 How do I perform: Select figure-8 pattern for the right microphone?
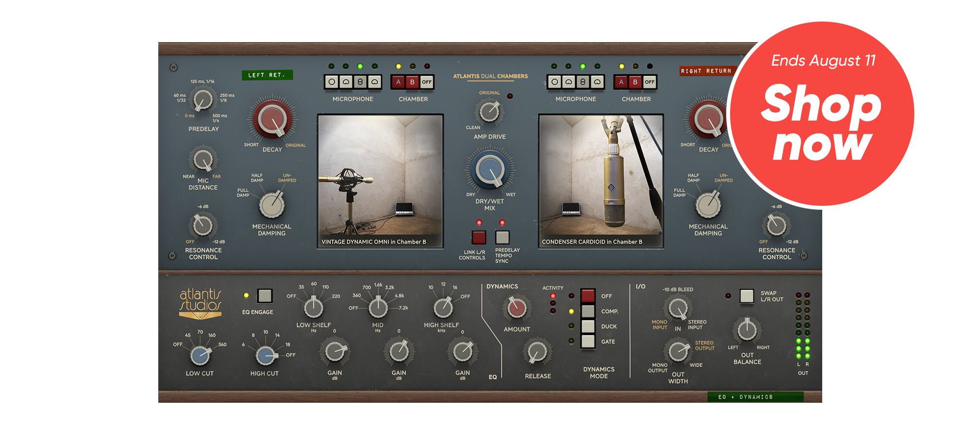click(x=583, y=82)
